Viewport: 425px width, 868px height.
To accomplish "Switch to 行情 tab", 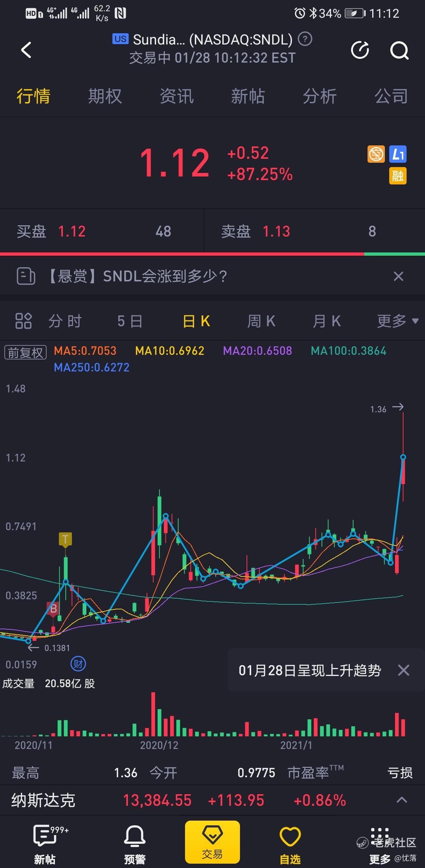I will [33, 96].
